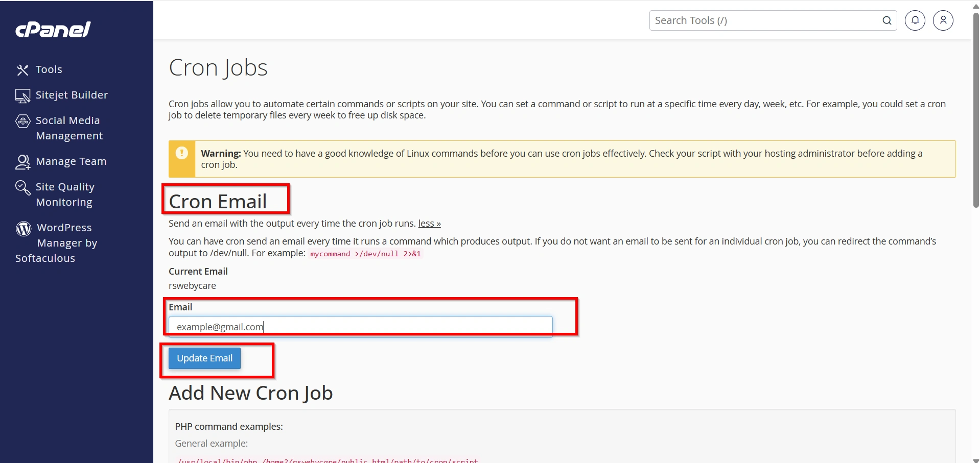Collapse description with 'less »' link

[429, 223]
